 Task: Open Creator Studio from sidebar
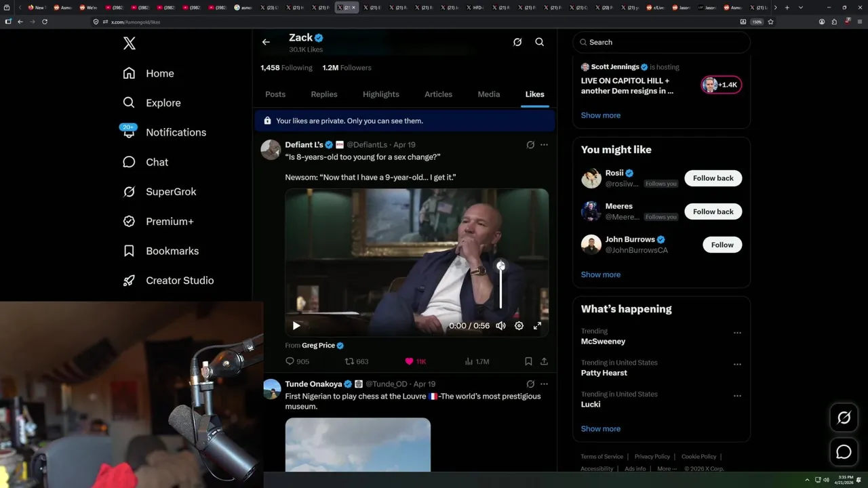(168, 281)
